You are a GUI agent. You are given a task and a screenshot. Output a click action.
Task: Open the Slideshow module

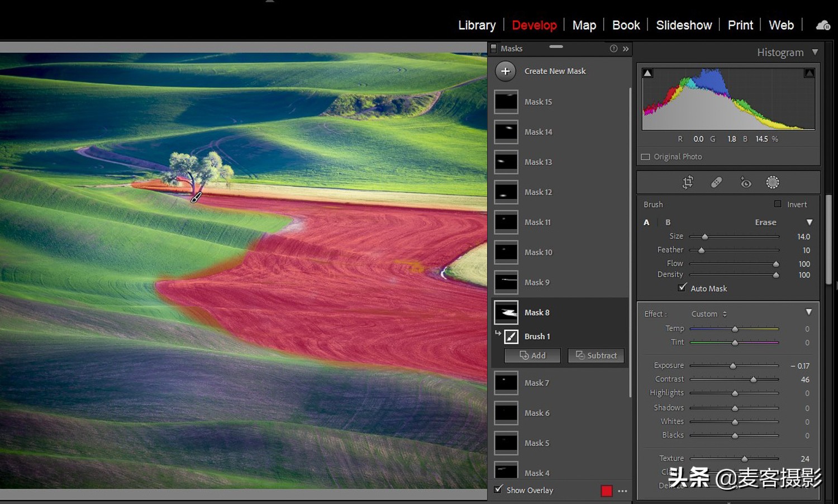pos(684,25)
